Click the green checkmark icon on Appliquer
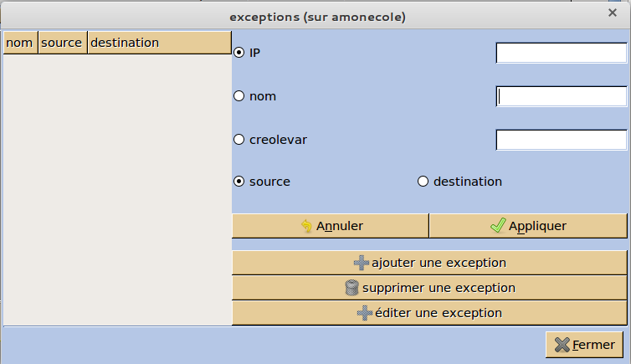Screen dimensions: 631x364 [x=498, y=225]
